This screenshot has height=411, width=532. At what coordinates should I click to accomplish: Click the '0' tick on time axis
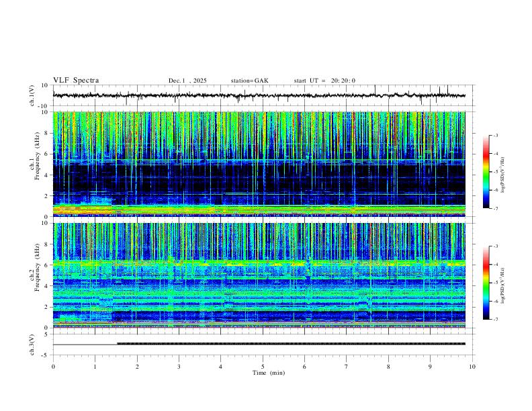[x=53, y=367]
